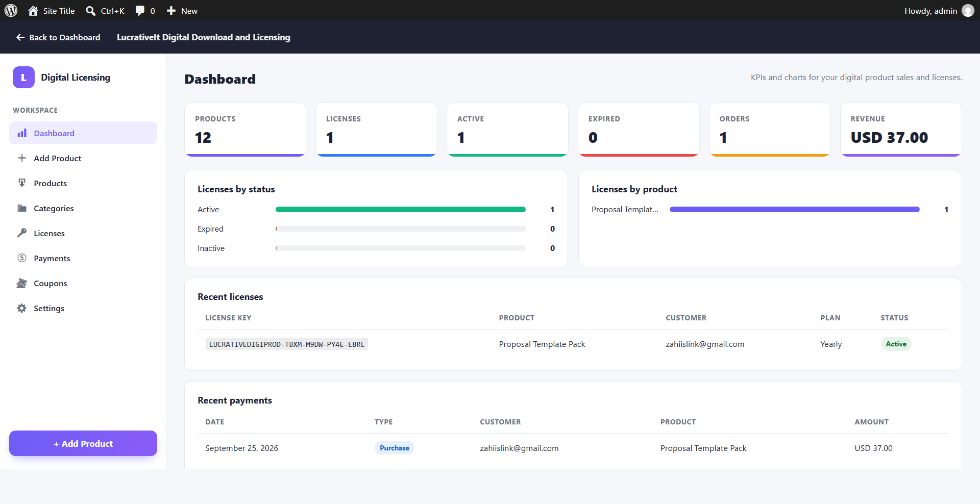Click the Products KPI card
The width and height of the screenshot is (980, 504).
(246, 130)
